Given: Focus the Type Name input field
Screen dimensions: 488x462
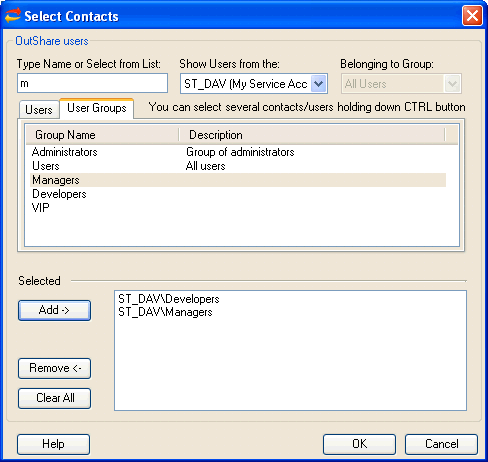Looking at the screenshot, I should pos(92,83).
